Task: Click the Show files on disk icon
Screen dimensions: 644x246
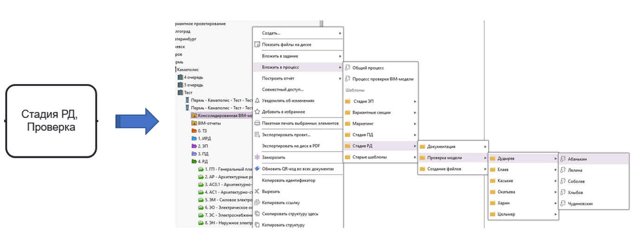Action: point(257,45)
